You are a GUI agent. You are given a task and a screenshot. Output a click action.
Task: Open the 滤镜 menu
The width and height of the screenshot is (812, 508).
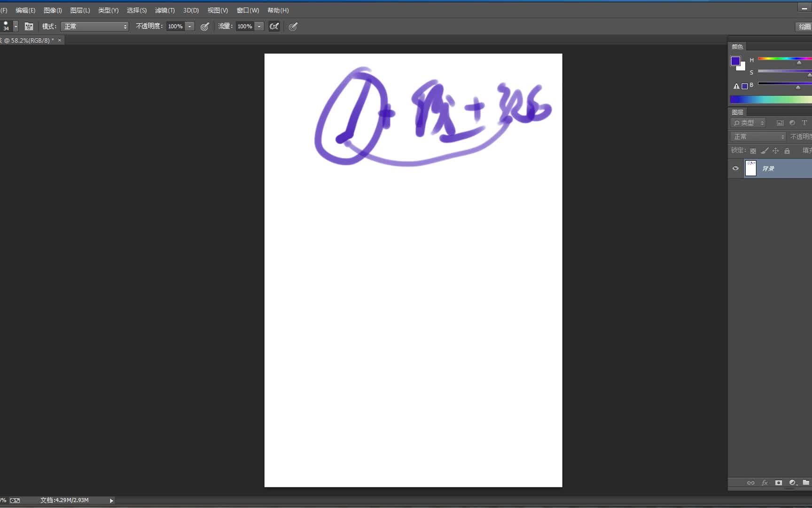click(164, 10)
